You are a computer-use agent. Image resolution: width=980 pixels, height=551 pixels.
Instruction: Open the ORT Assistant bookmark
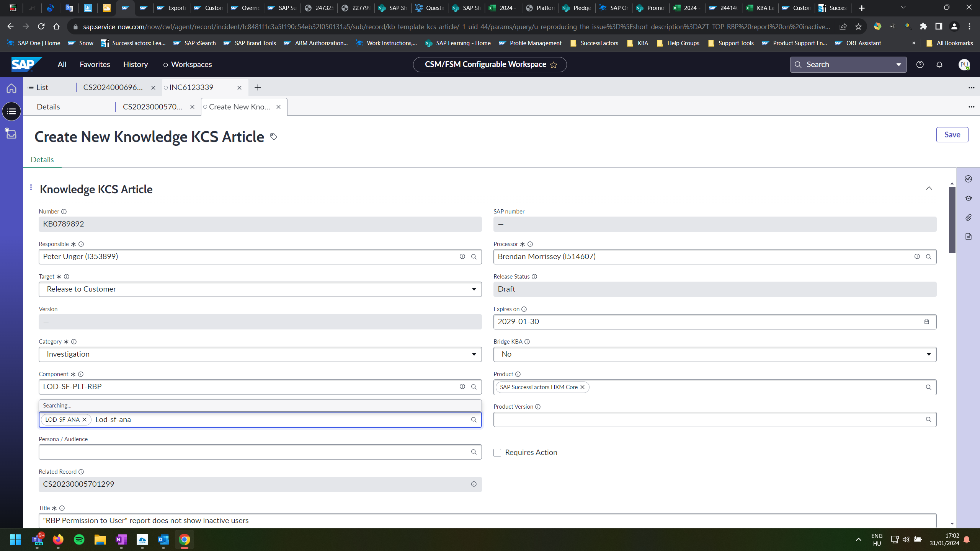click(x=858, y=43)
